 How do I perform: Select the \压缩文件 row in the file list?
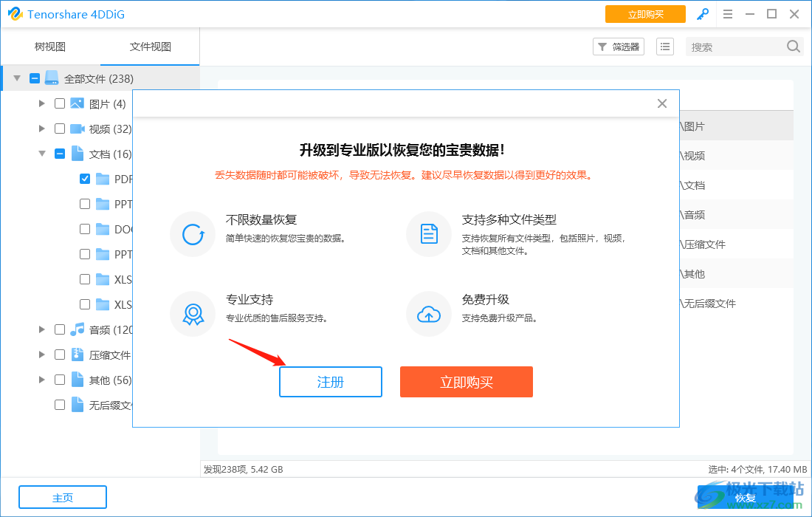click(736, 244)
